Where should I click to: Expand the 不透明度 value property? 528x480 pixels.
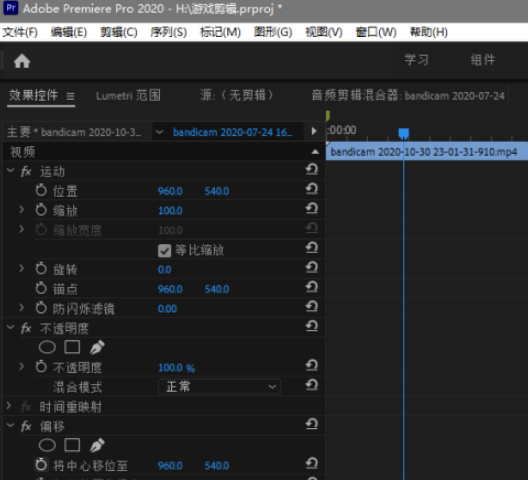coord(22,366)
